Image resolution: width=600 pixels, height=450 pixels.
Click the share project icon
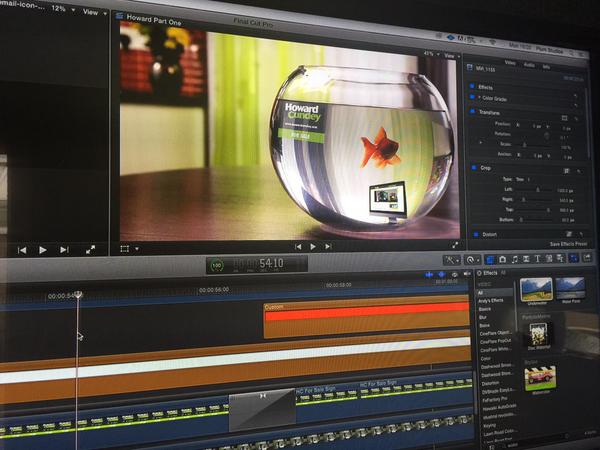point(587,258)
